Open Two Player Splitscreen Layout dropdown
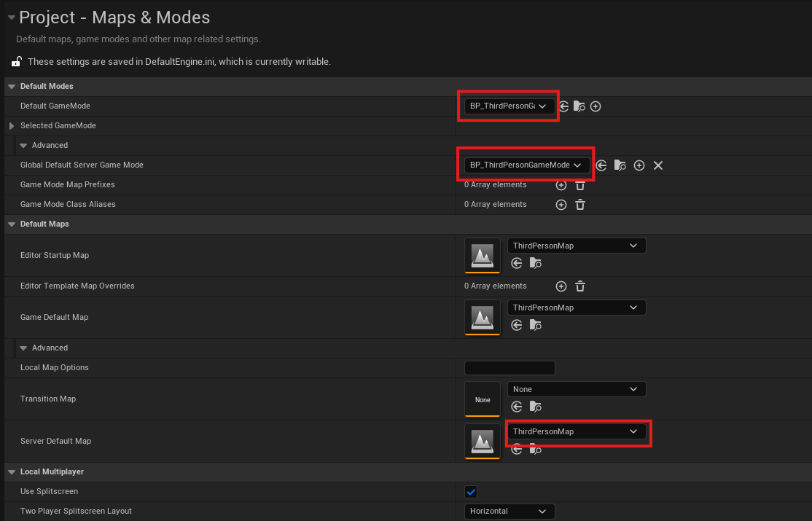This screenshot has height=521, width=812. [x=509, y=512]
